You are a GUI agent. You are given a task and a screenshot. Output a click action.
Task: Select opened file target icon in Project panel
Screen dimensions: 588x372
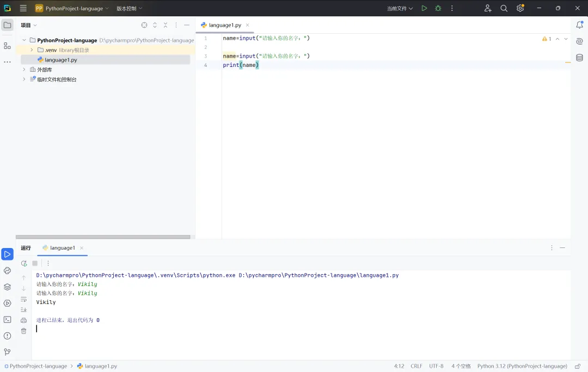pos(144,25)
